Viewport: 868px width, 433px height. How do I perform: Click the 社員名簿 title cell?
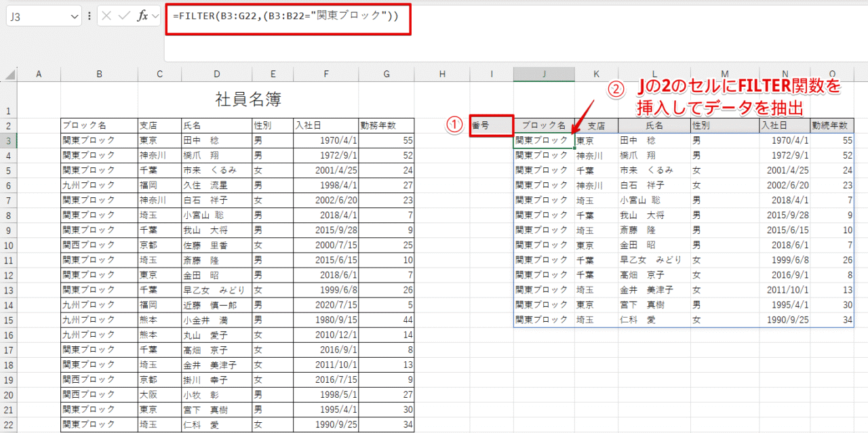pos(248,100)
